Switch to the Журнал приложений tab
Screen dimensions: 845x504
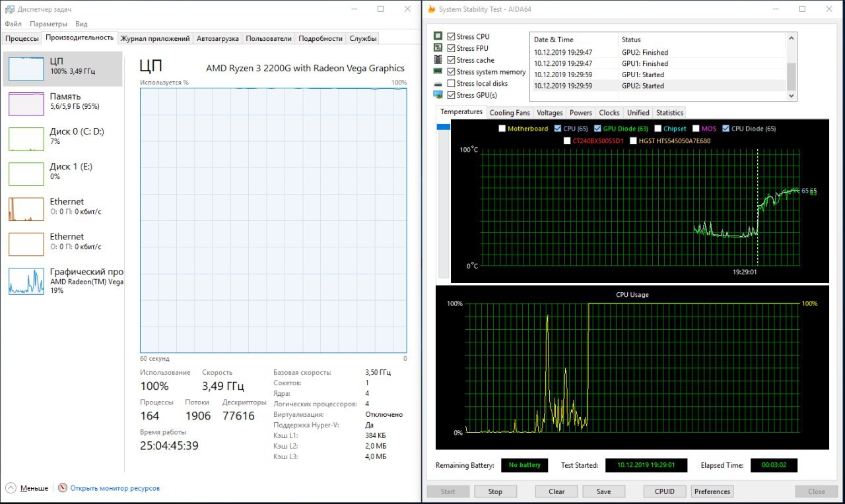click(x=155, y=38)
